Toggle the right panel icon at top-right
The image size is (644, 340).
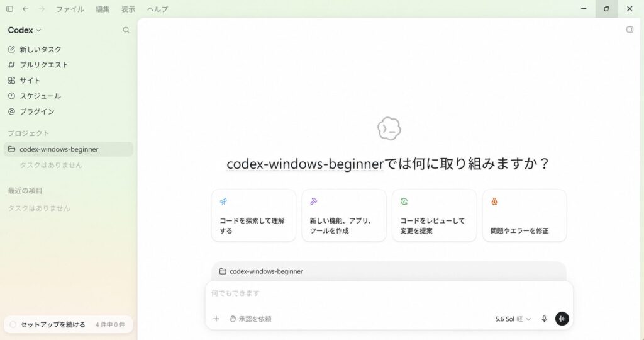[x=630, y=30]
